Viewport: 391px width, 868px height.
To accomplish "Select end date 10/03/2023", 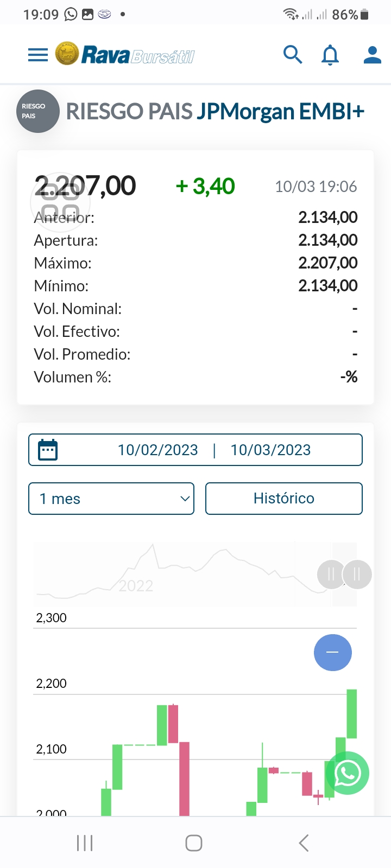I will (270, 450).
